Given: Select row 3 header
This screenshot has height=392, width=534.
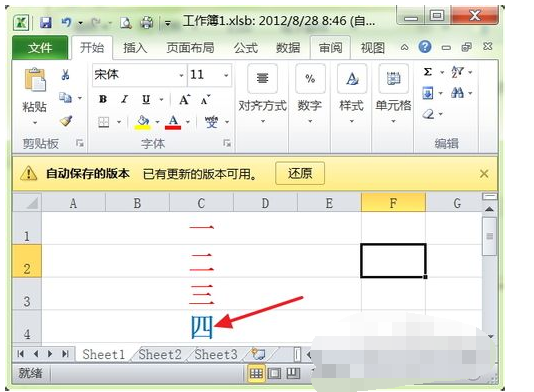Looking at the screenshot, I should pyautogui.click(x=27, y=294).
